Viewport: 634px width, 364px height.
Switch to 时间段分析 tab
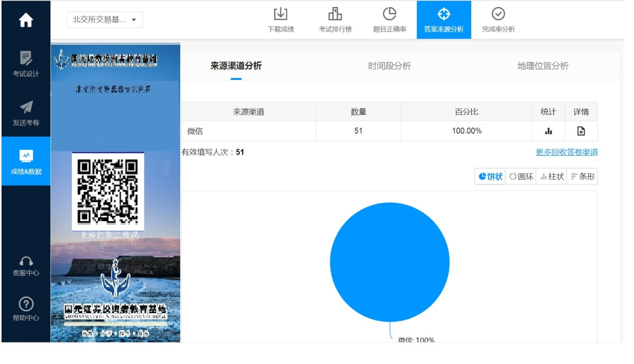tap(390, 66)
